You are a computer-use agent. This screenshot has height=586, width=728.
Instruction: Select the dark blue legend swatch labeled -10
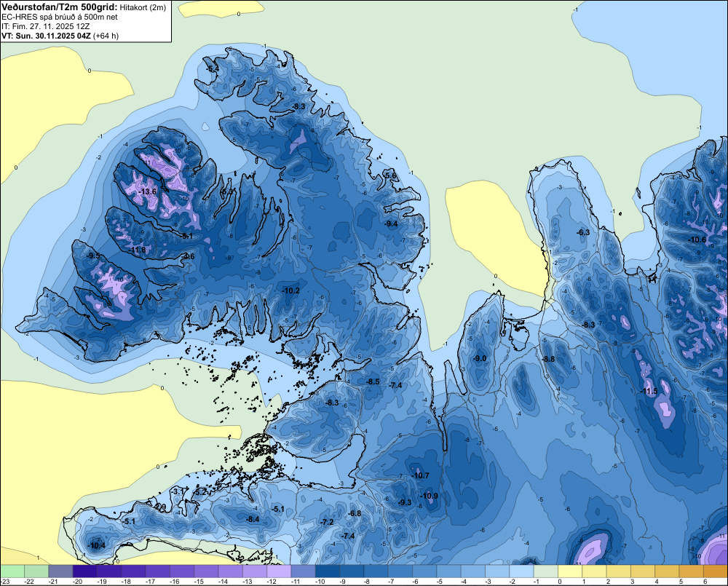pos(328,571)
